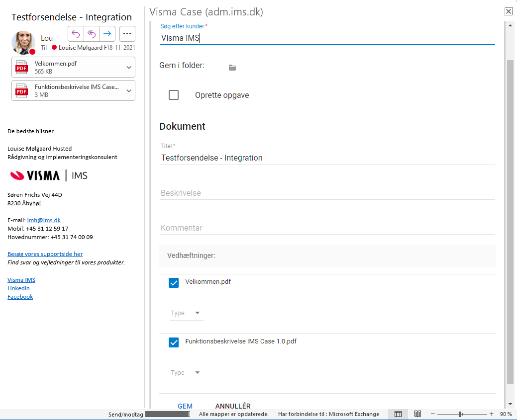Open the more actions ellipsis menu
This screenshot has width=517, height=420.
click(127, 34)
